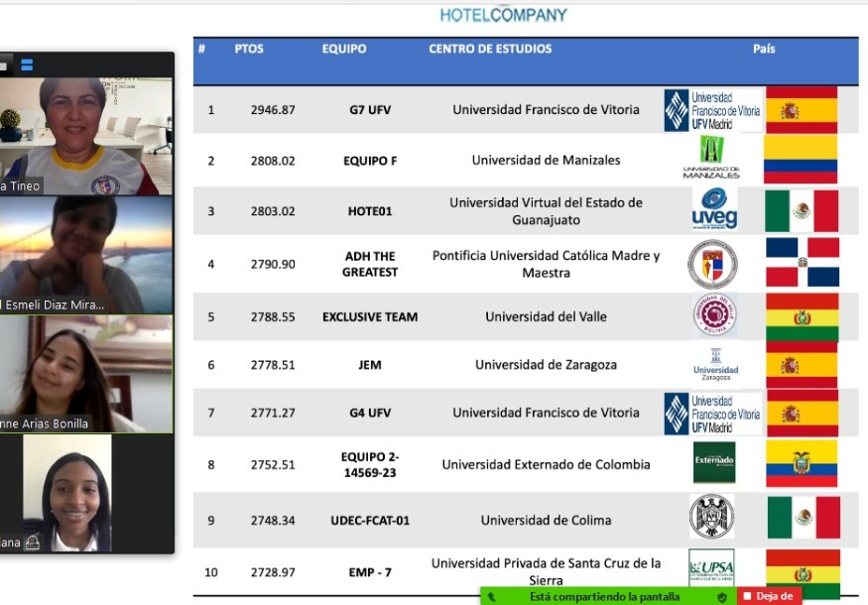The width and height of the screenshot is (868, 605).
Task: Click the Mexico flag in UDEC-FCAT-01 row
Action: [x=804, y=517]
